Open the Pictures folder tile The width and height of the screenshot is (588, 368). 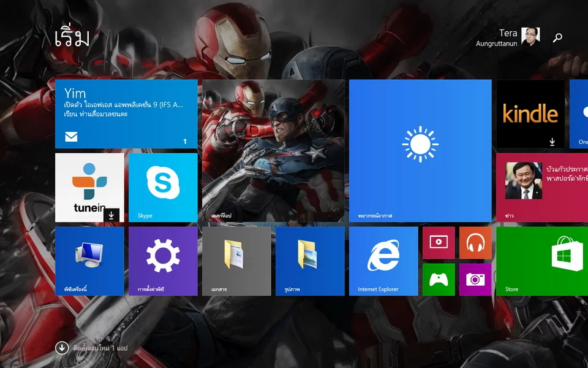pyautogui.click(x=310, y=261)
